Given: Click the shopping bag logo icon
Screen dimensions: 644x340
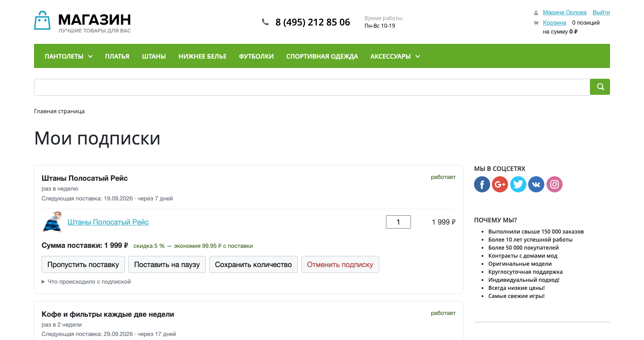Looking at the screenshot, I should [42, 20].
